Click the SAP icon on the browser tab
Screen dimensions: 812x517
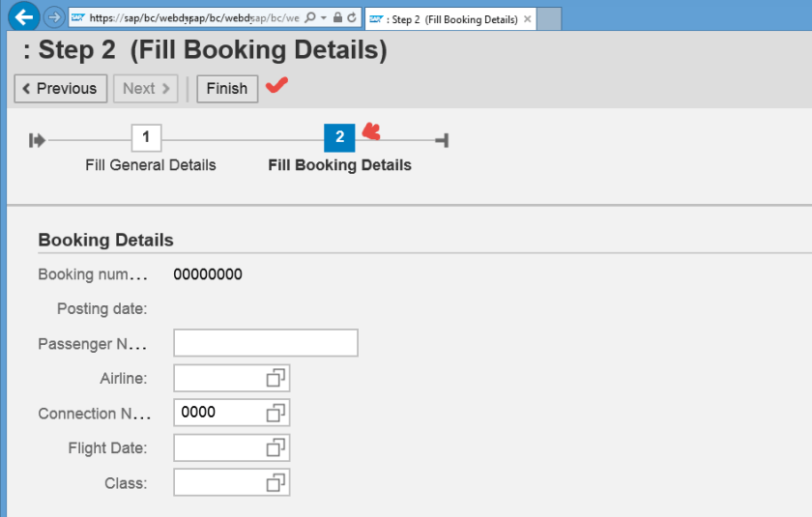(376, 19)
